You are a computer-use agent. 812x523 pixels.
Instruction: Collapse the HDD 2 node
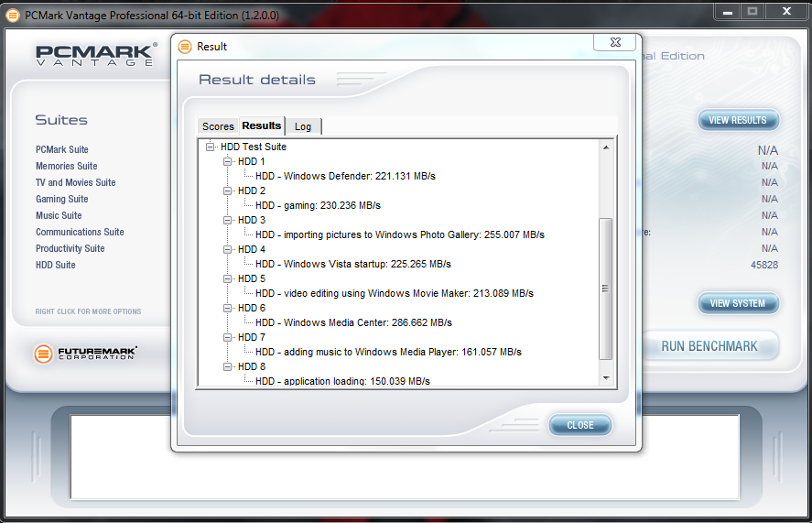pos(227,191)
